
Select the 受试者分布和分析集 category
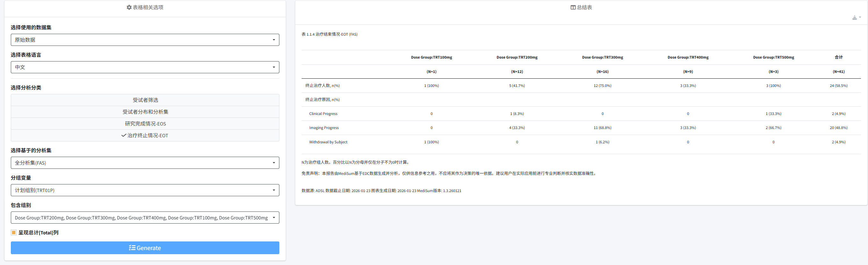(145, 112)
